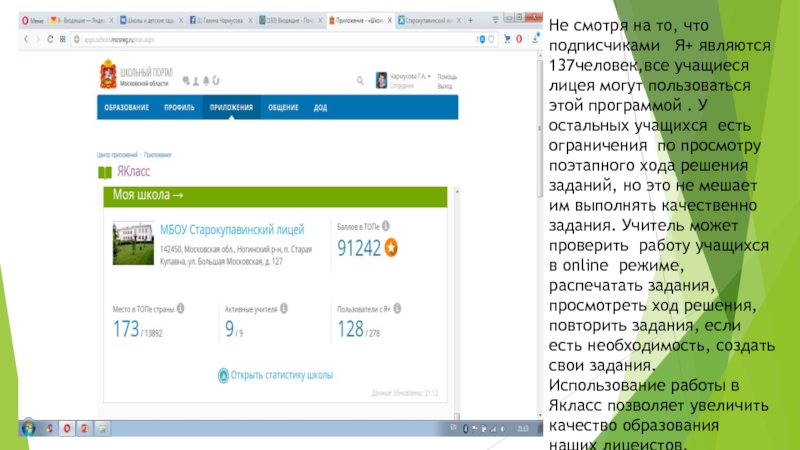Image resolution: width=800 pixels, height=450 pixels.
Task: Open the notifications bell icon
Action: (206, 81)
